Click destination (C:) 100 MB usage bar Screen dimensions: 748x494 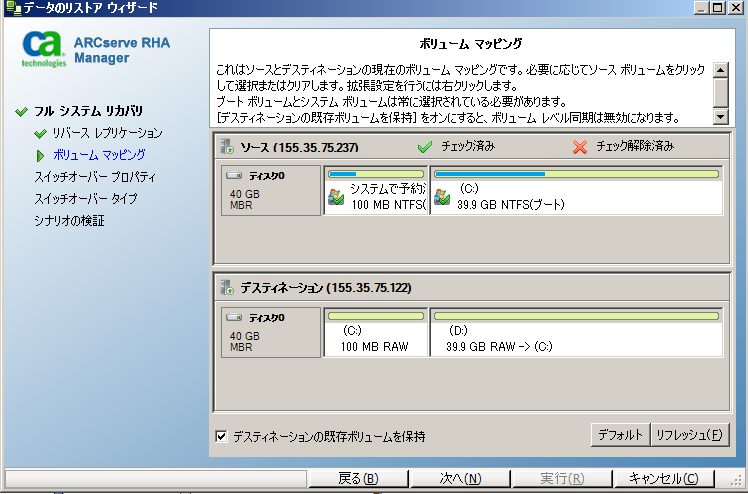376,316
